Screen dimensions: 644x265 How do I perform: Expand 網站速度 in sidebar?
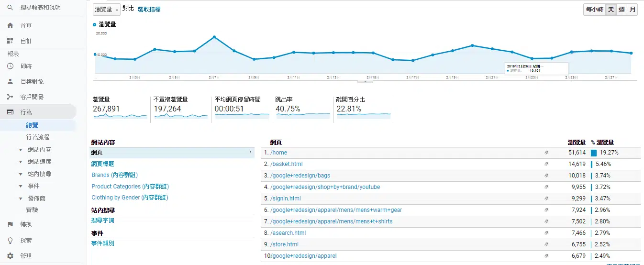coord(21,162)
